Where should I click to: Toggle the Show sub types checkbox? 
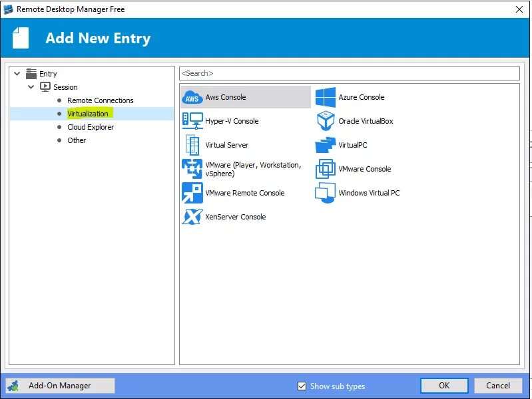(x=302, y=386)
